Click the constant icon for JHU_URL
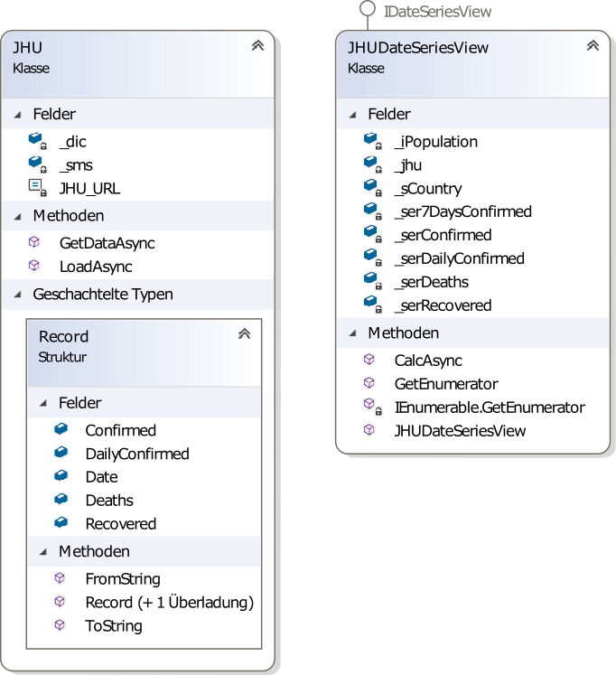The width and height of the screenshot is (616, 675). tap(37, 187)
